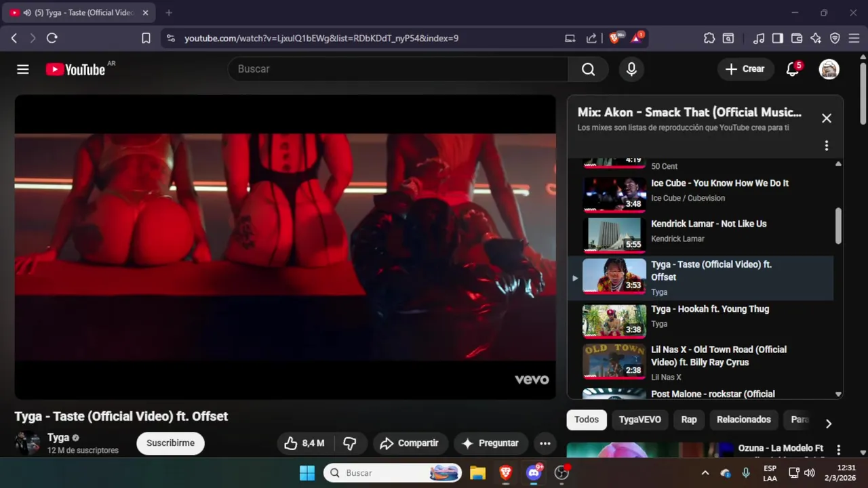Open options for Ozuna La Modelo video

point(839,450)
